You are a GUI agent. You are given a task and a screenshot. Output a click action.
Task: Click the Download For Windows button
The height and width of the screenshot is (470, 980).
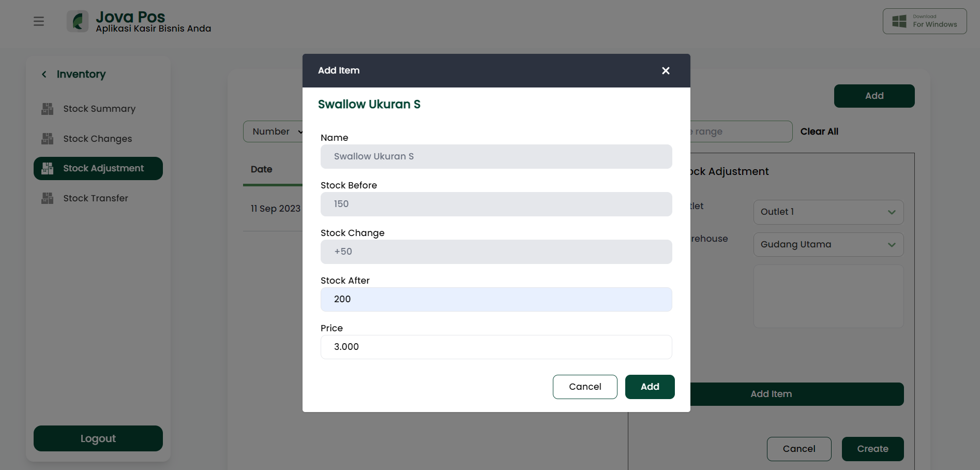[925, 21]
